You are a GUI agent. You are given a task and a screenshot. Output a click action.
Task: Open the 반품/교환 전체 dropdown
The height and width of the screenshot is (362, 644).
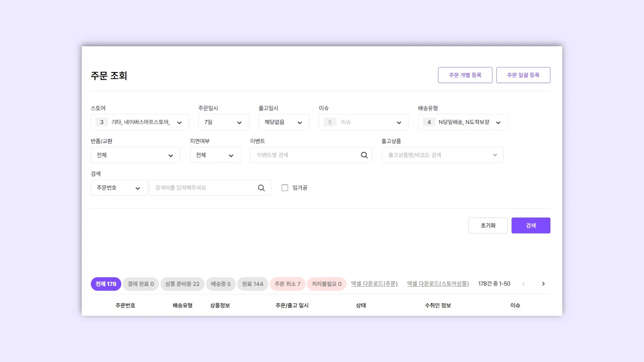pyautogui.click(x=136, y=155)
